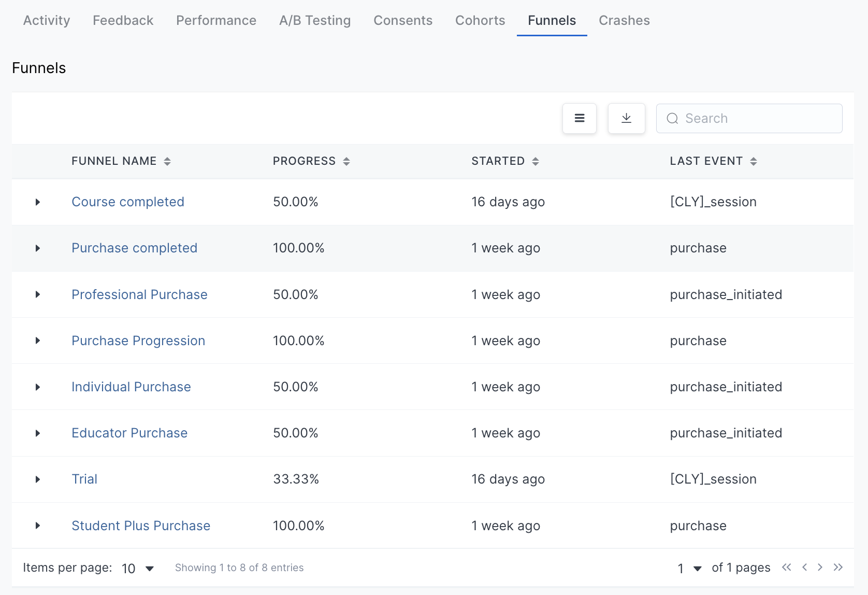The image size is (868, 595).
Task: Go to the next page icon
Action: coord(820,567)
